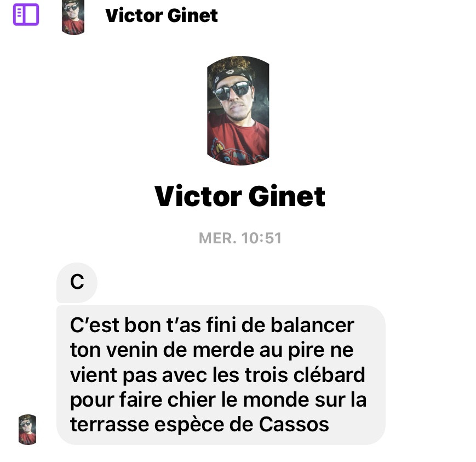This screenshot has width=476, height=462.
Task: Click the word "Cassos" in the message
Action: point(294,424)
